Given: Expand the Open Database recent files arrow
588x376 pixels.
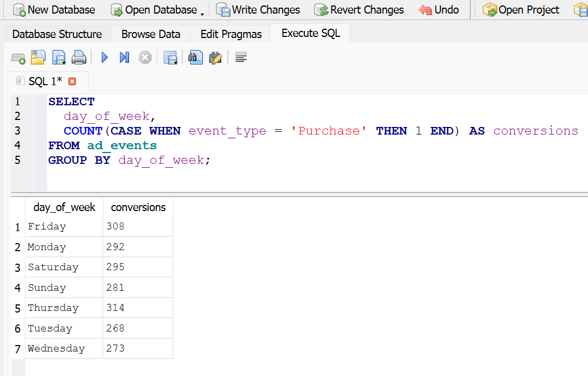Looking at the screenshot, I should pyautogui.click(x=202, y=12).
